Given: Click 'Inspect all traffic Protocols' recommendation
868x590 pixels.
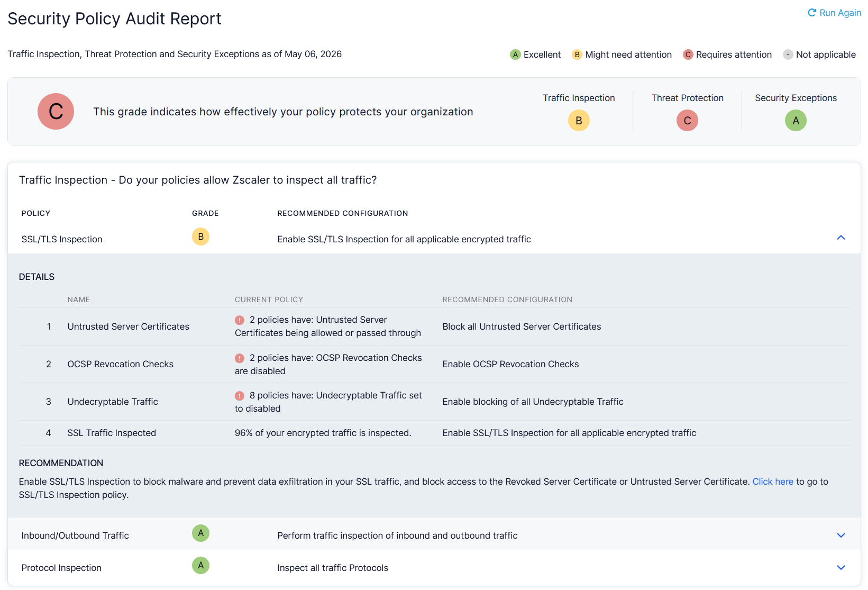Looking at the screenshot, I should [x=333, y=568].
